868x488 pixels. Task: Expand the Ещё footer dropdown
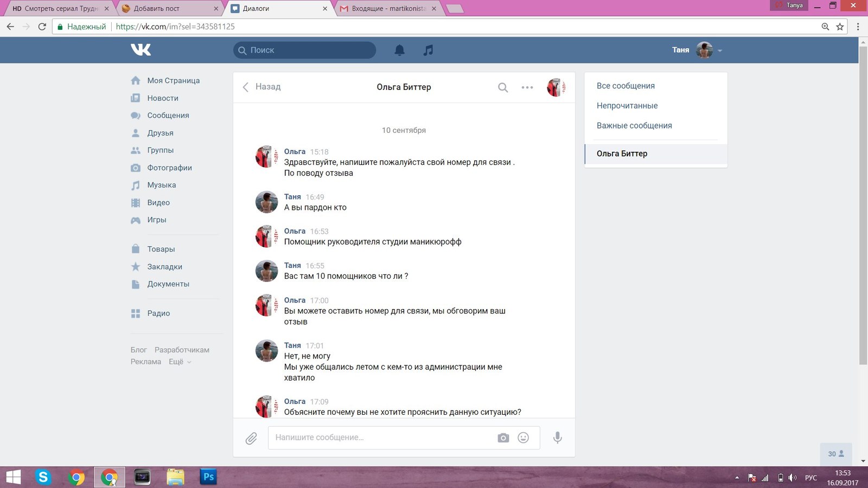pyautogui.click(x=180, y=362)
